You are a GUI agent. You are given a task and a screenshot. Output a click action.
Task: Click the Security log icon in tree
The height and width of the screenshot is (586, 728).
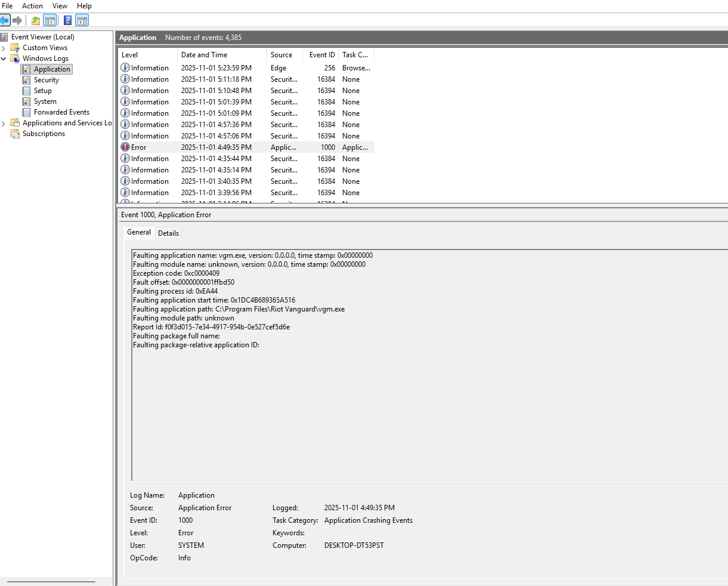[x=26, y=80]
